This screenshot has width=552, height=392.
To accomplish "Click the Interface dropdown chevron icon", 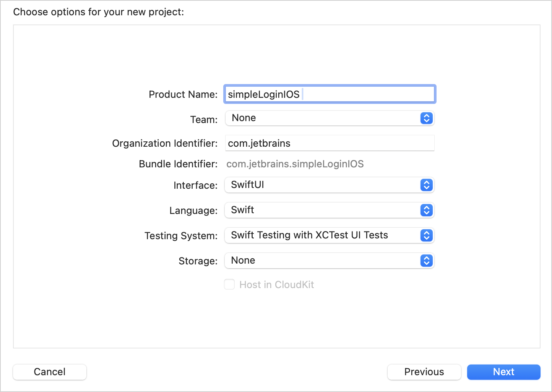I will click(x=426, y=185).
